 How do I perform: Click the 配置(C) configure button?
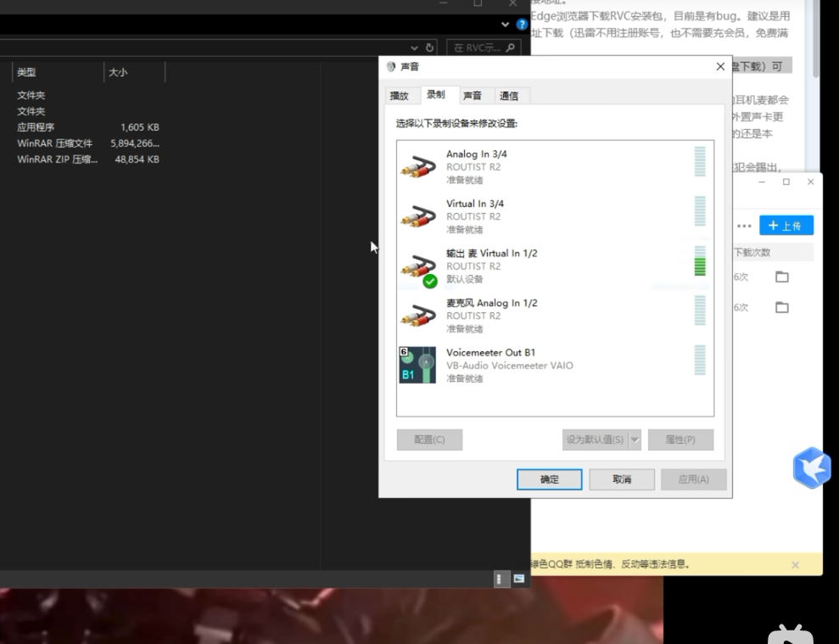click(429, 440)
